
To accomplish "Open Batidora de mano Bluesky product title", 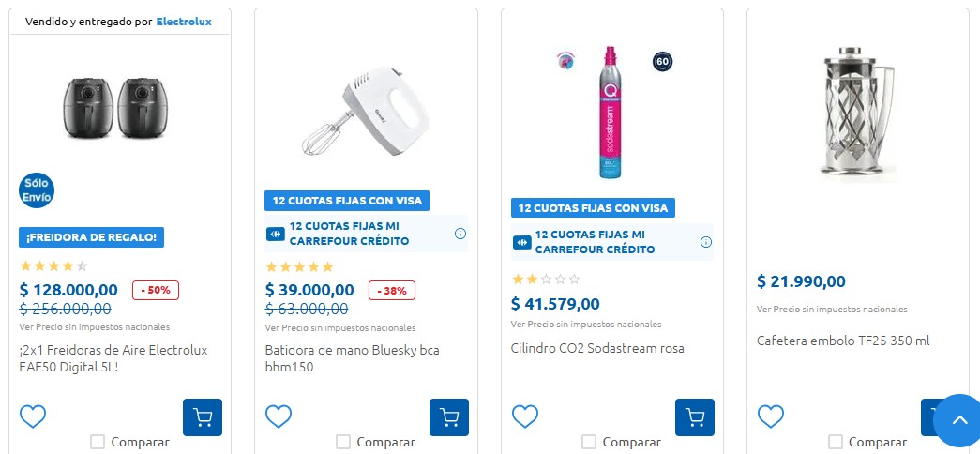I will (352, 358).
